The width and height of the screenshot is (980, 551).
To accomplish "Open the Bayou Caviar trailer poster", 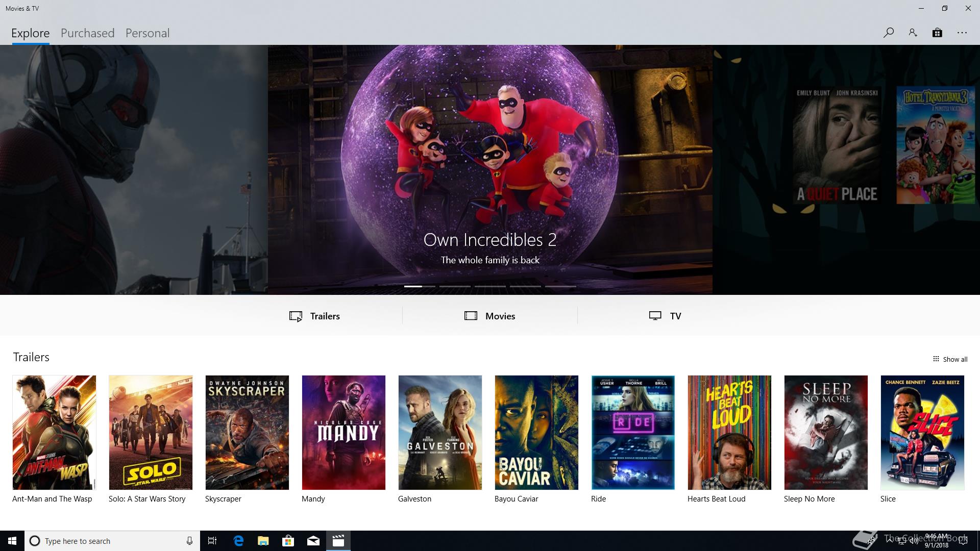I will [536, 433].
